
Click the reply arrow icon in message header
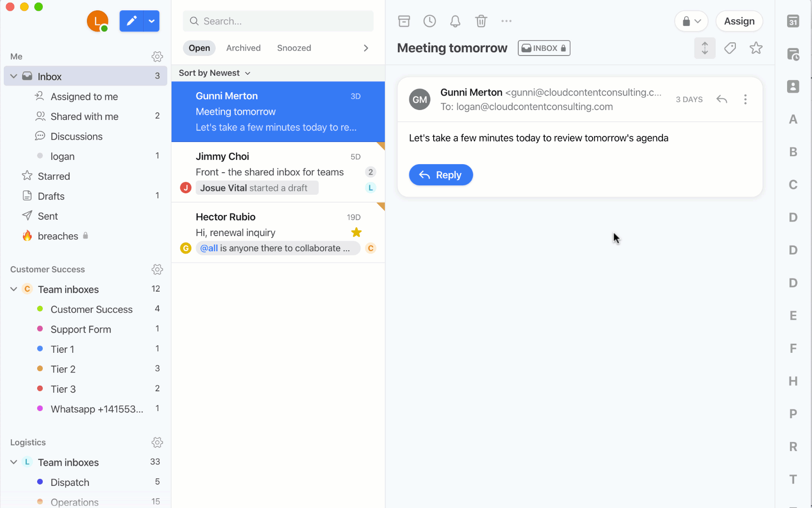tap(722, 99)
